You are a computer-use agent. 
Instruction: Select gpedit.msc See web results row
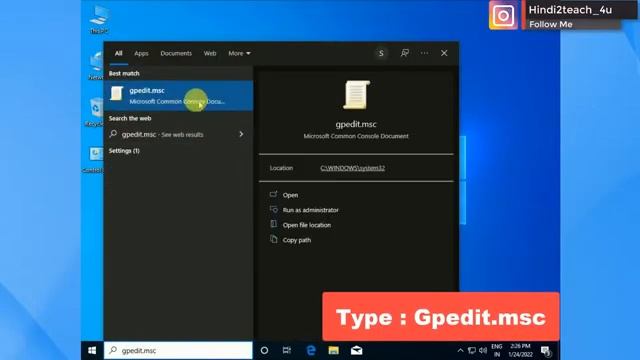tap(178, 134)
